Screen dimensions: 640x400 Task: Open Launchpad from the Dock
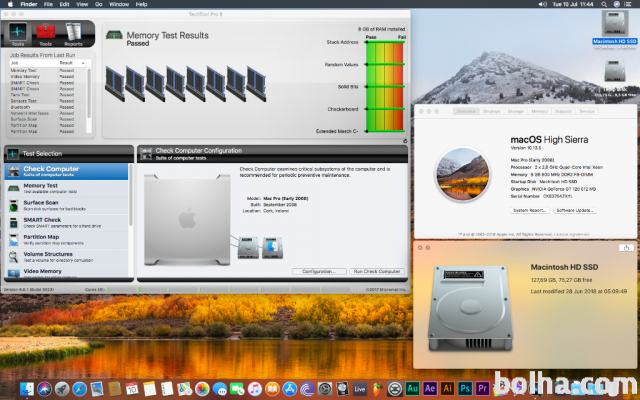click(62, 389)
